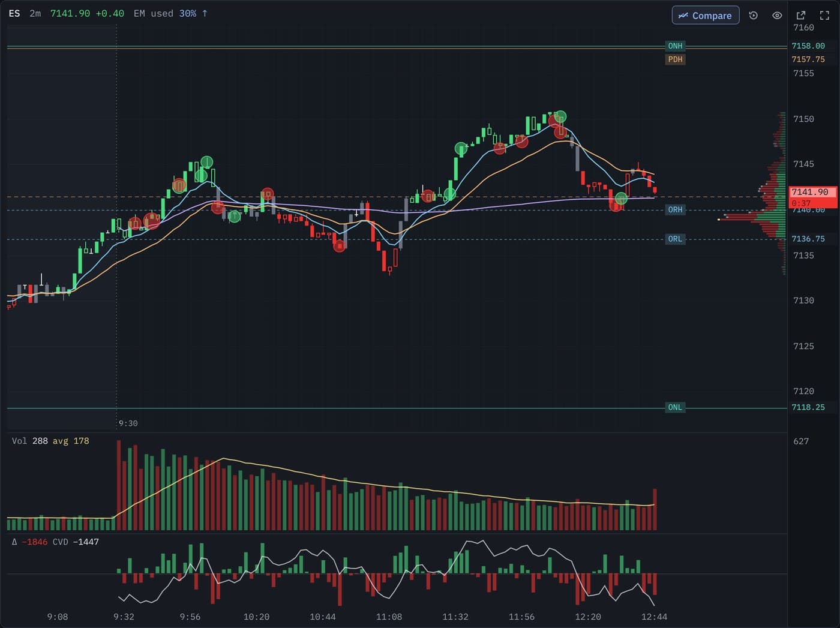840x628 pixels.
Task: Click the +0.40 price change value
Action: click(x=110, y=13)
